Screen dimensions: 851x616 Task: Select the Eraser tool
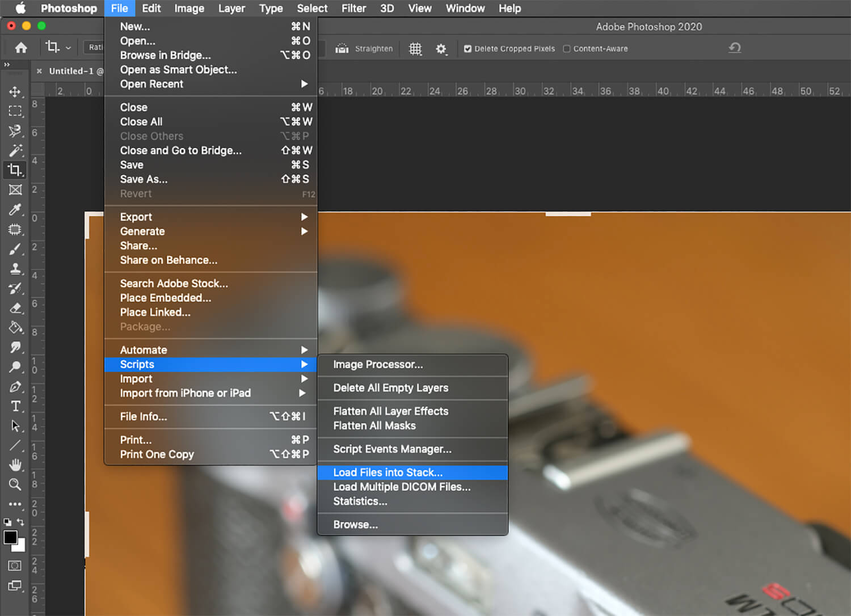point(15,308)
